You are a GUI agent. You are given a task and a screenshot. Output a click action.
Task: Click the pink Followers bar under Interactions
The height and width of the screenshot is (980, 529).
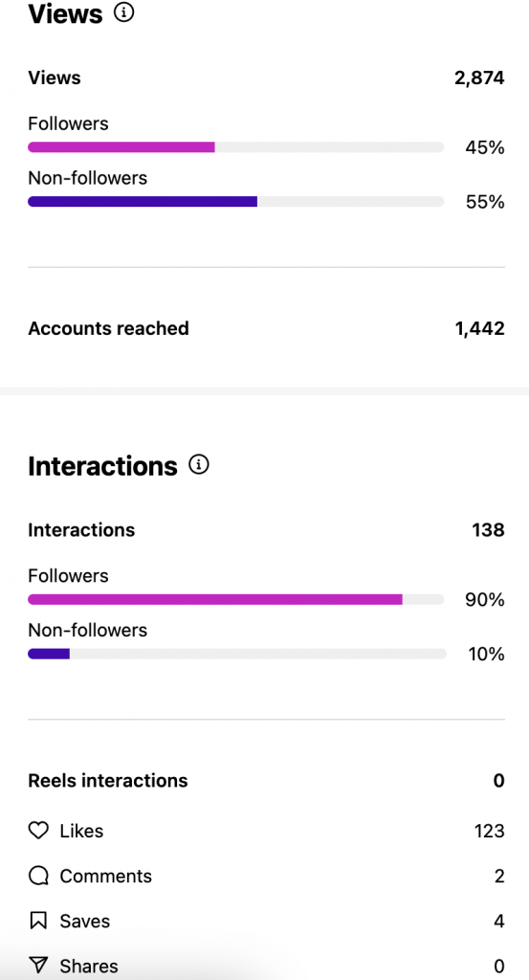(215, 599)
